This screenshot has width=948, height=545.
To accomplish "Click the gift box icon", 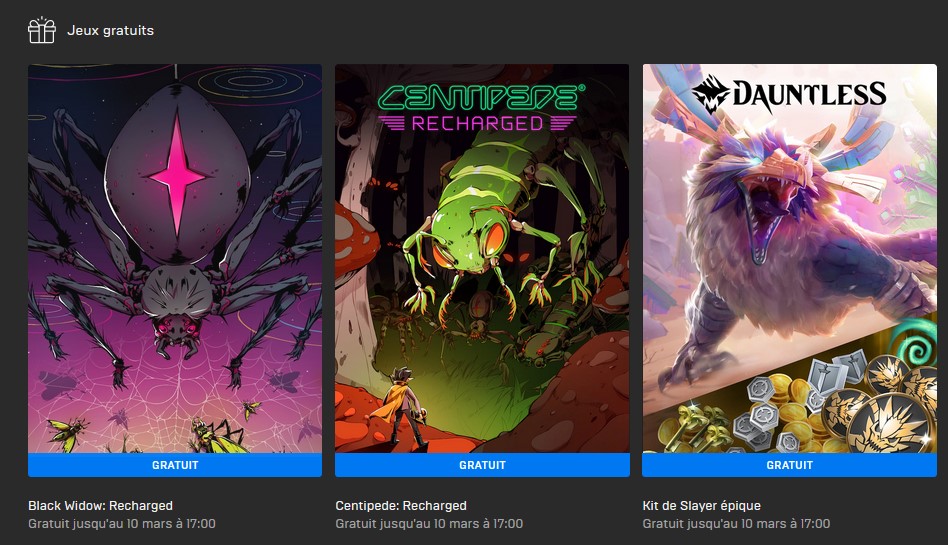I will tap(42, 30).
